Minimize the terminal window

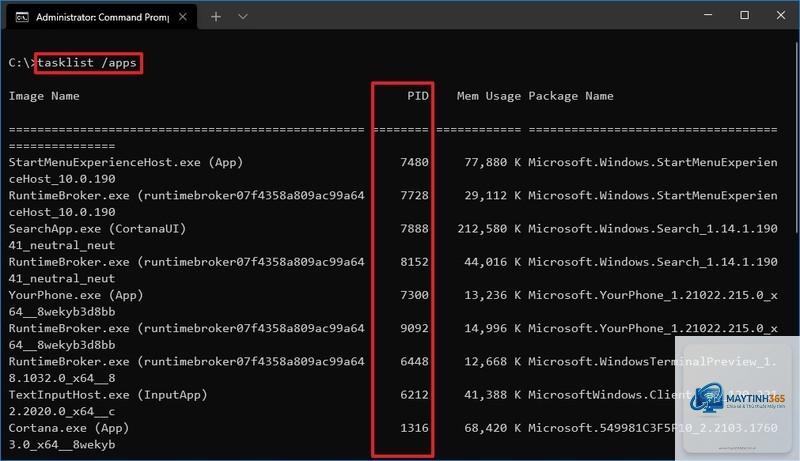pos(708,15)
